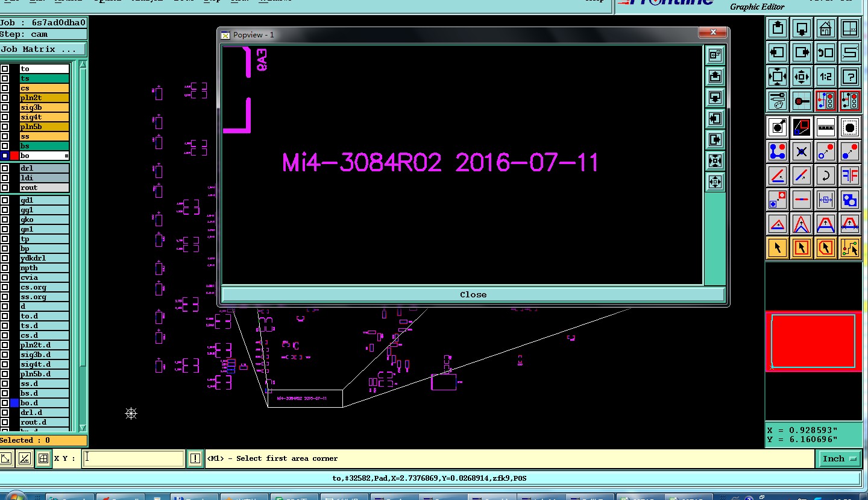The image size is (868, 500).
Task: Choose the net select pointer icon
Action: (850, 248)
